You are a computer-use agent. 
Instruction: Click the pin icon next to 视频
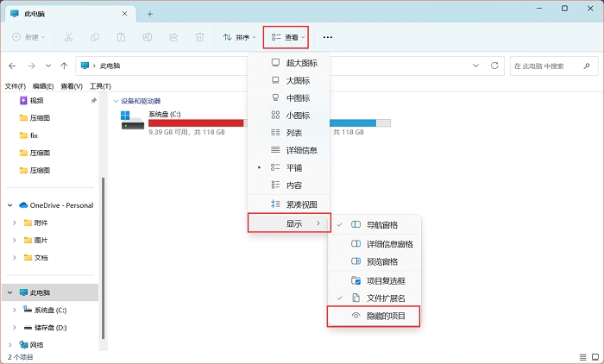[93, 101]
